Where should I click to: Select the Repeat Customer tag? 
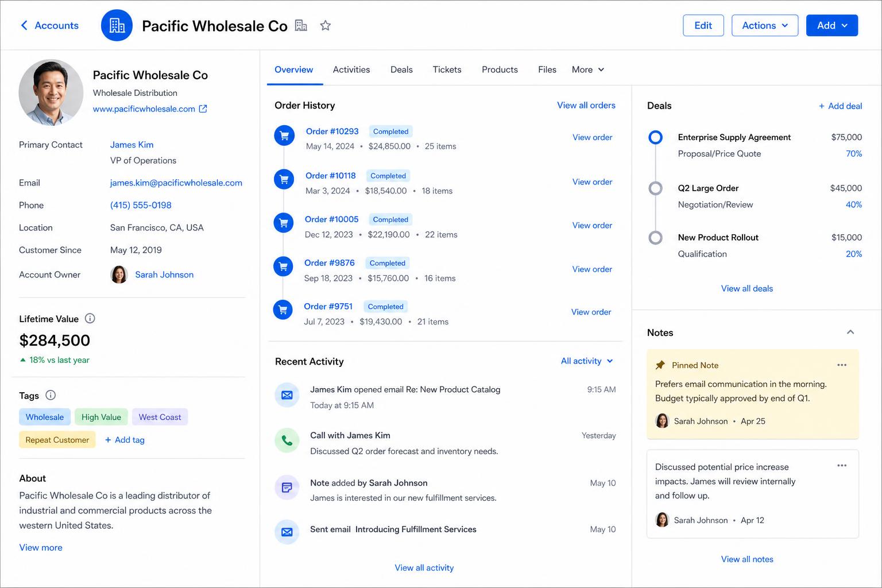coord(57,439)
